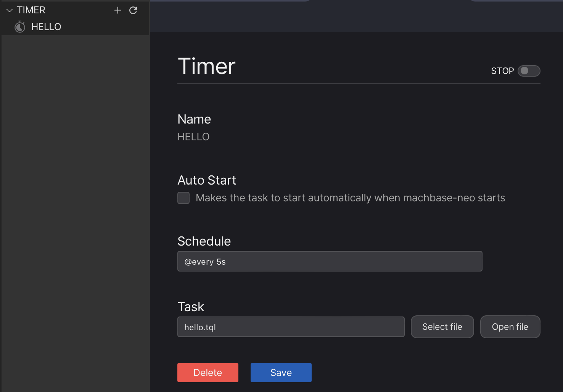Click the Task section label
563x392 pixels.
(191, 307)
